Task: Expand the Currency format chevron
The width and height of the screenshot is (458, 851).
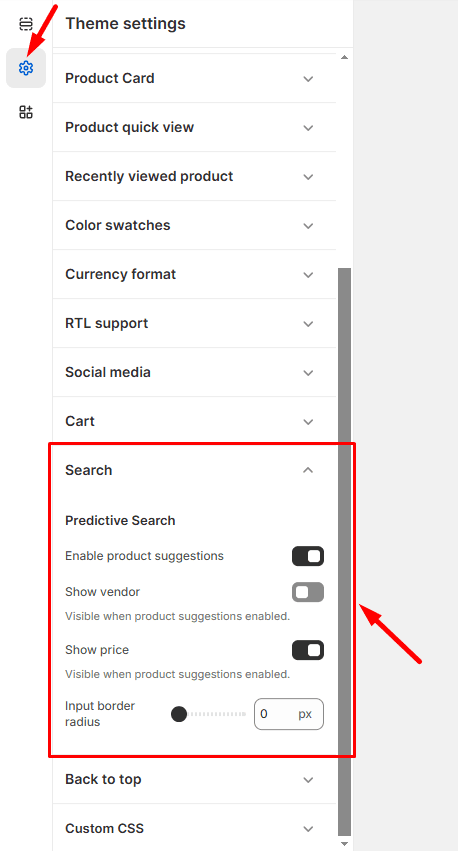Action: [308, 275]
